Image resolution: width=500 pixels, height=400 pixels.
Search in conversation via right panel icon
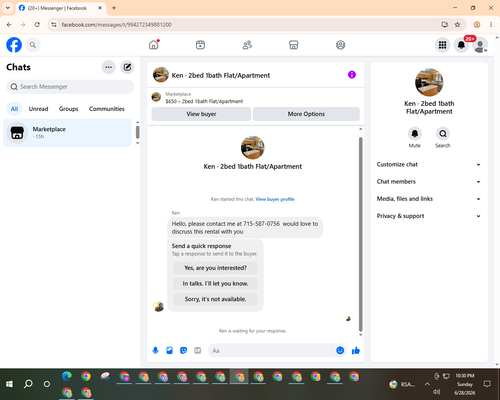(x=443, y=134)
